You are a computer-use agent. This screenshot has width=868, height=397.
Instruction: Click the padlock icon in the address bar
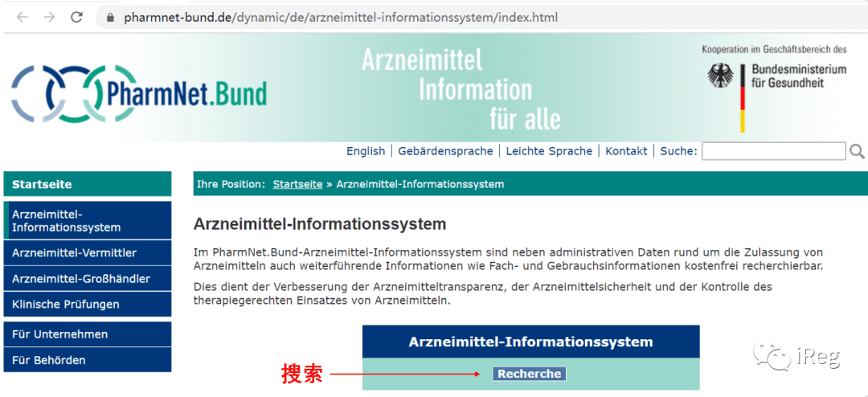[109, 18]
